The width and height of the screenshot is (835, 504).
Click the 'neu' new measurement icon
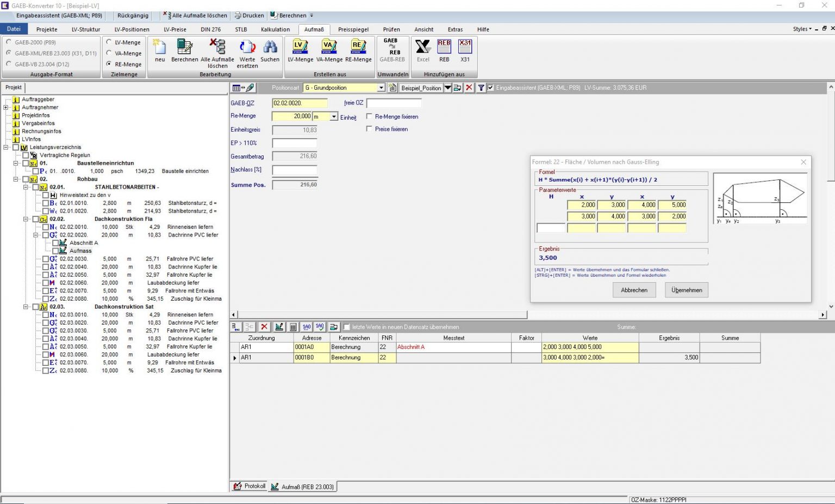point(159,51)
